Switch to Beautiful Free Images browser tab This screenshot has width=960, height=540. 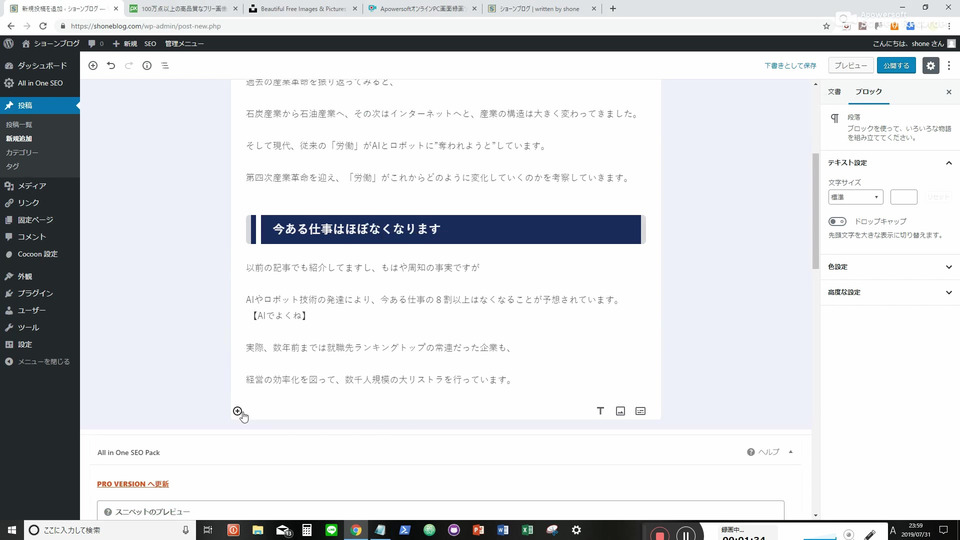coord(304,9)
